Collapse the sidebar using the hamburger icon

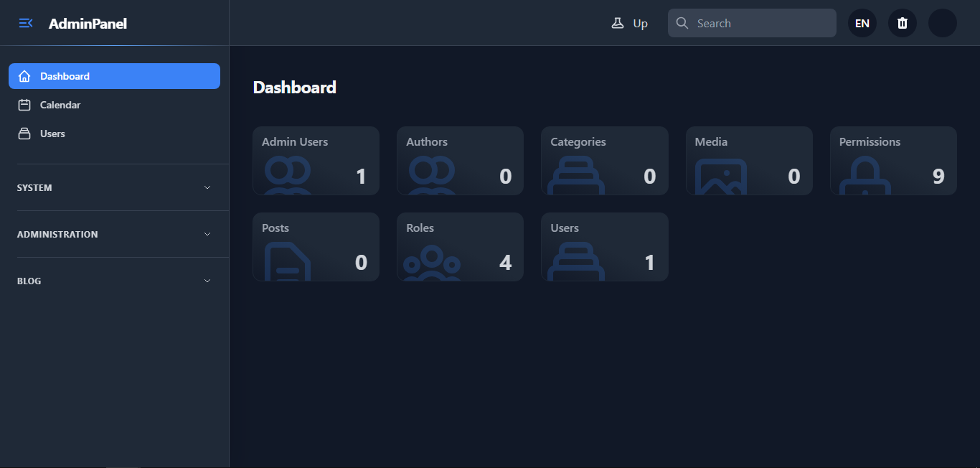pos(26,22)
